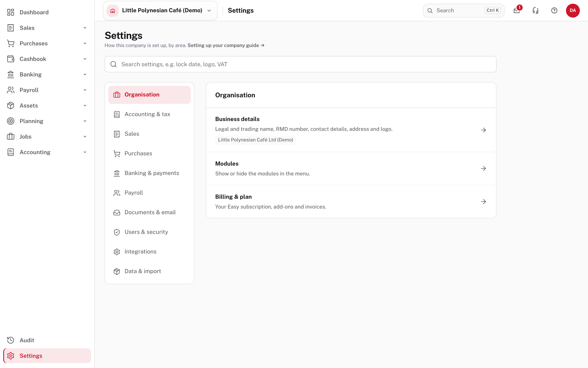
Task: Click the Data & import box icon
Action: coord(117,271)
